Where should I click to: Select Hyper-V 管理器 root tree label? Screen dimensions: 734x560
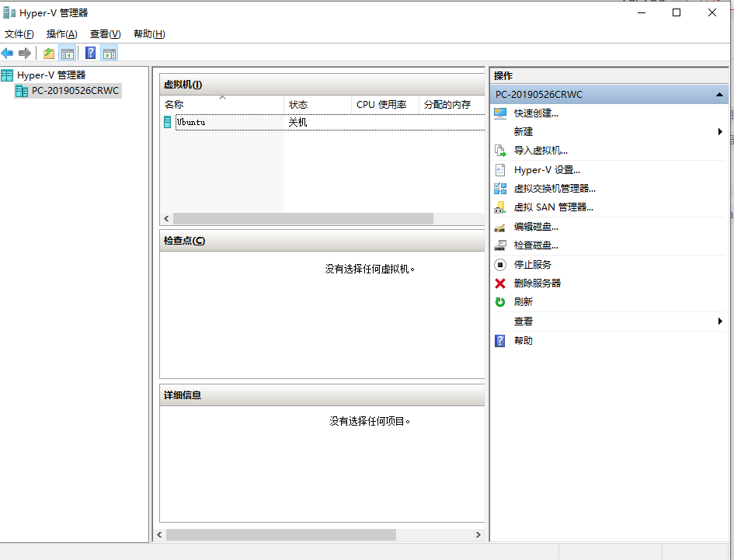point(51,75)
